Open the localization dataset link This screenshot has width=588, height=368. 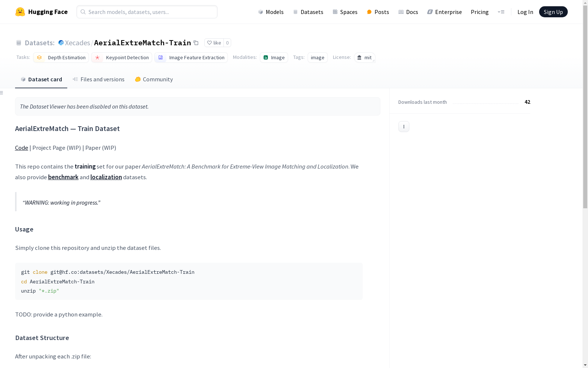point(106,177)
